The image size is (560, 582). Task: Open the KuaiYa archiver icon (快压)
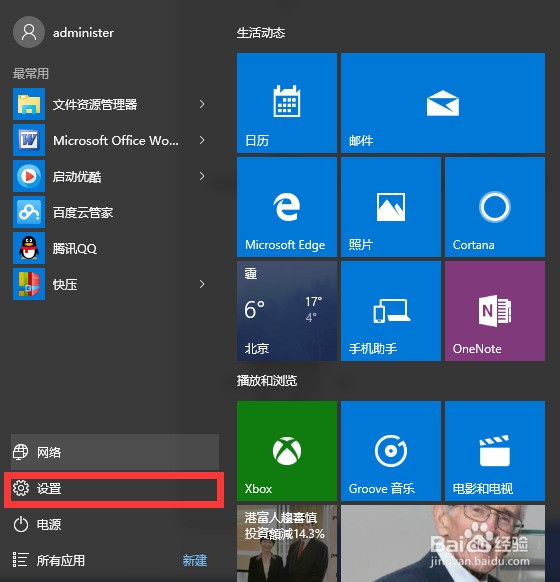point(29,284)
